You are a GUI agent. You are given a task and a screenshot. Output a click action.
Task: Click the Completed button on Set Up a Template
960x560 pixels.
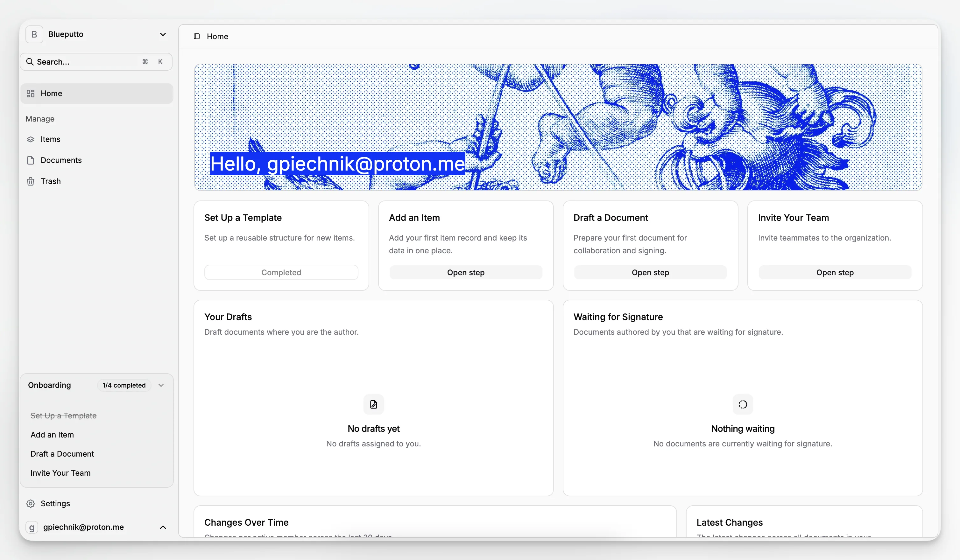pos(281,273)
